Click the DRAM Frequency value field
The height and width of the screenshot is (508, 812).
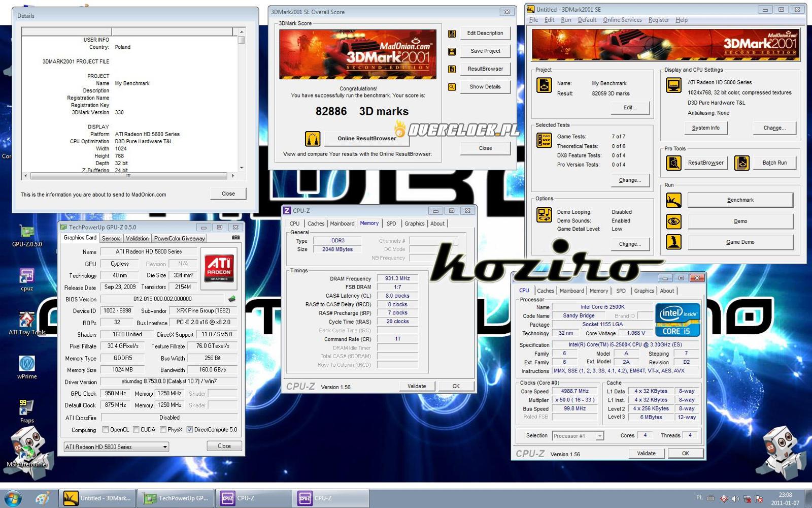(x=397, y=278)
